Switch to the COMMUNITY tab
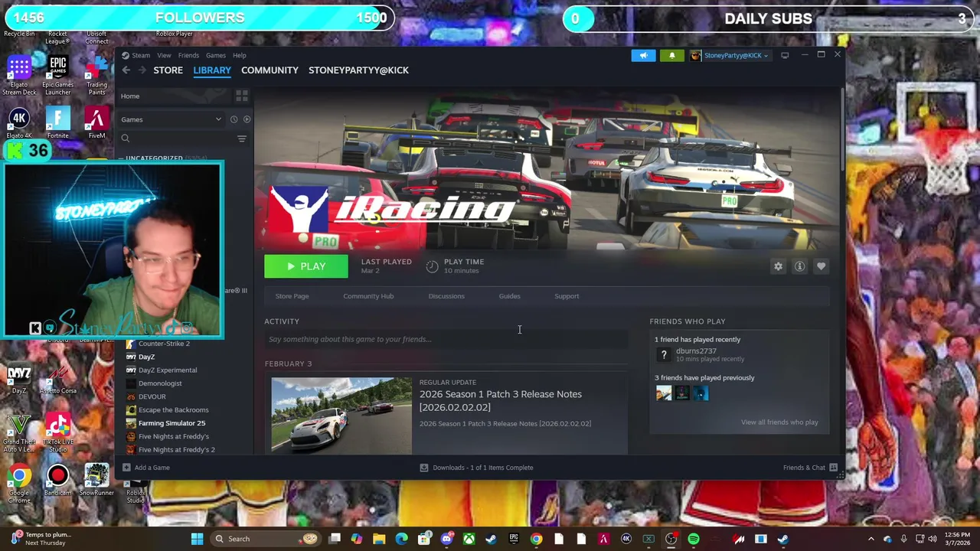 tap(269, 70)
